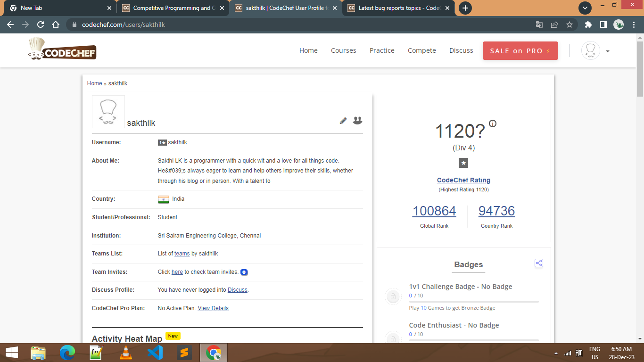Viewport: 644px width, 362px height.
Task: Click the SALE on PRO button
Action: tap(520, 51)
